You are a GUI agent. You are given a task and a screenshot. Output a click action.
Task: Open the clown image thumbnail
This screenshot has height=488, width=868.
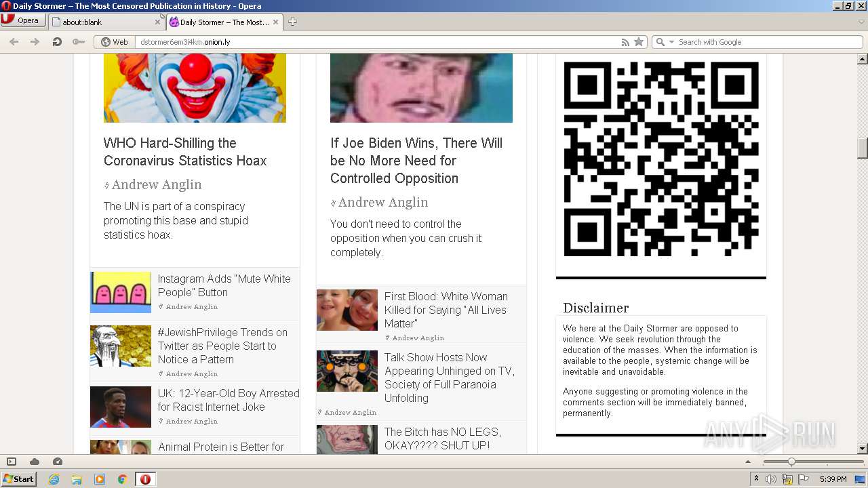(x=195, y=88)
